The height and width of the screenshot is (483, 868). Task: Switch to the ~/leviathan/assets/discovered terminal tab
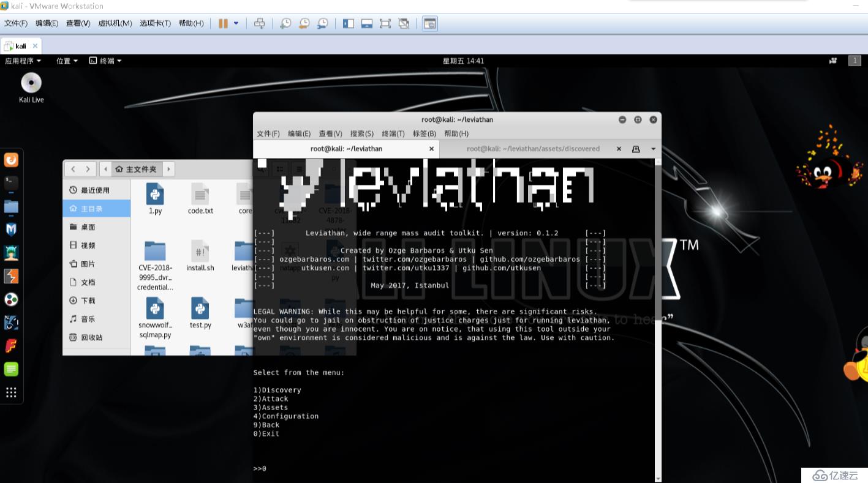point(533,149)
